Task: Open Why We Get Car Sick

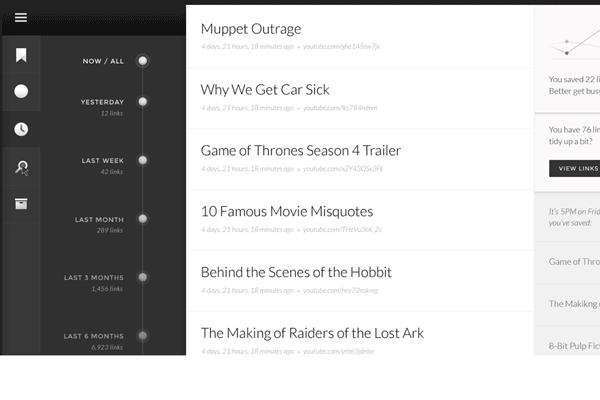Action: [265, 90]
